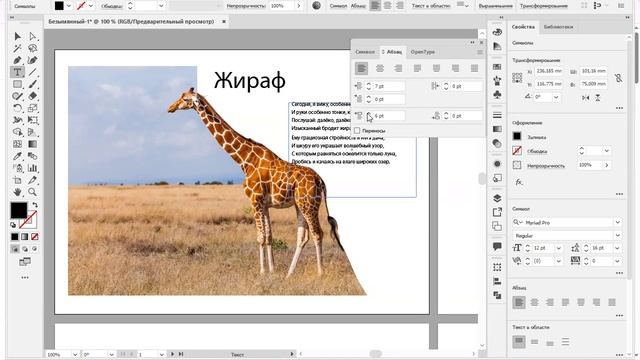Image resolution: width=640 pixels, height=360 pixels.
Task: Select the Pen tool
Action: point(18,60)
